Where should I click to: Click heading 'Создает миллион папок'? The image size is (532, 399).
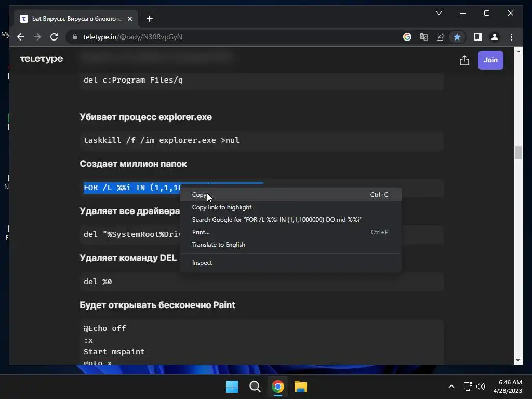(133, 164)
